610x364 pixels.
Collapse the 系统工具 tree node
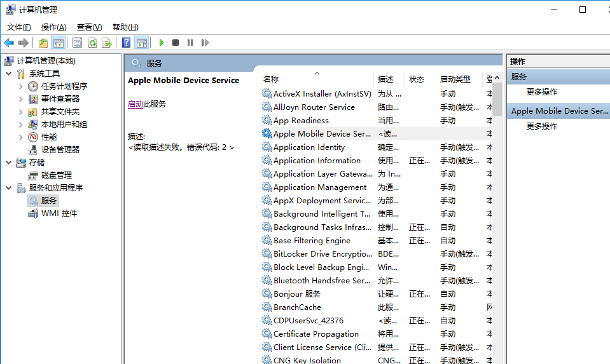[9, 74]
